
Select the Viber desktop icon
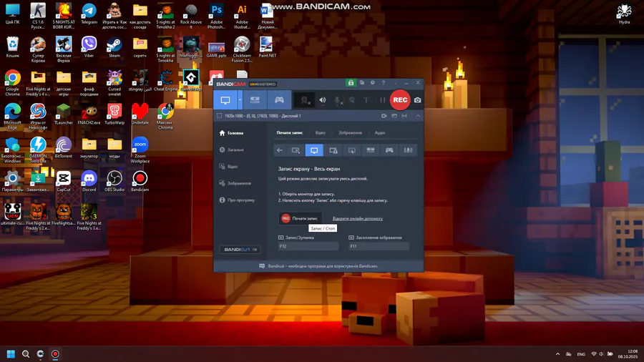89,48
